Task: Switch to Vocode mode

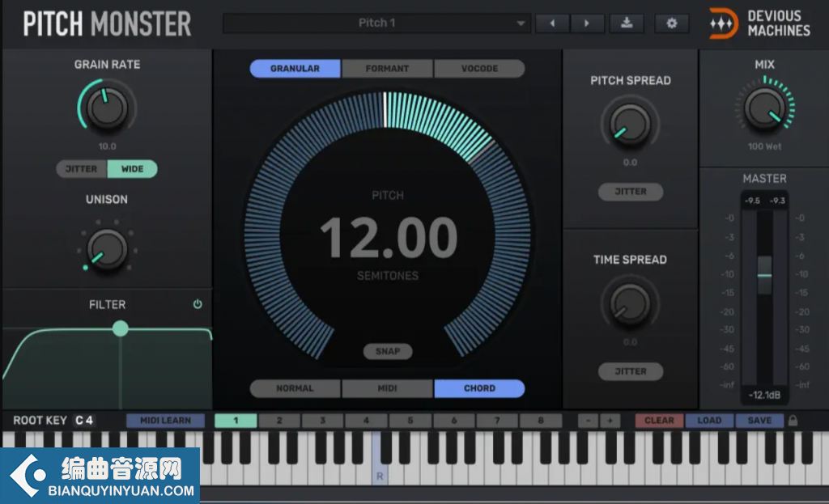Action: 479,69
